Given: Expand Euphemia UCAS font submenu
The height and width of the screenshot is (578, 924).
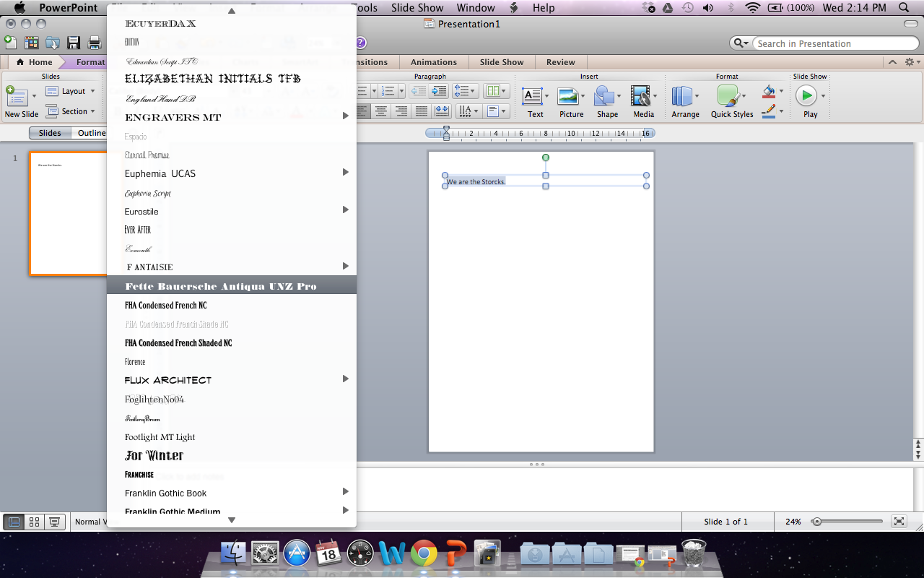Looking at the screenshot, I should click(x=346, y=172).
